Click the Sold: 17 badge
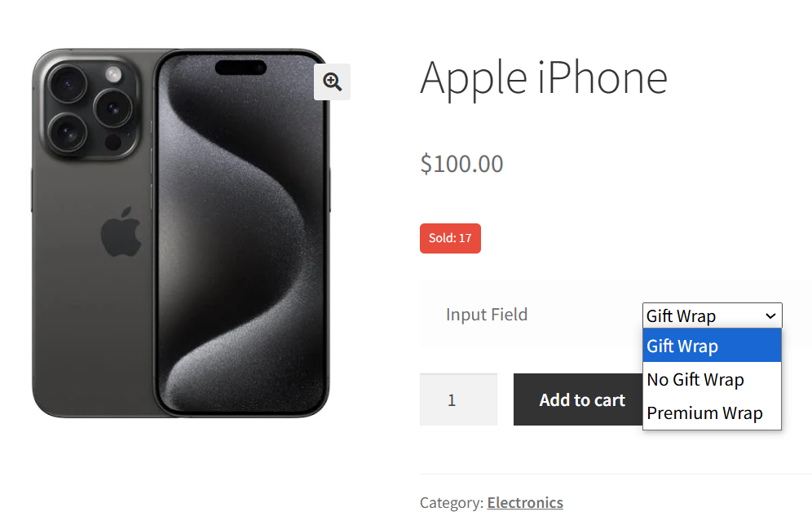The height and width of the screenshot is (525, 812). click(x=450, y=238)
